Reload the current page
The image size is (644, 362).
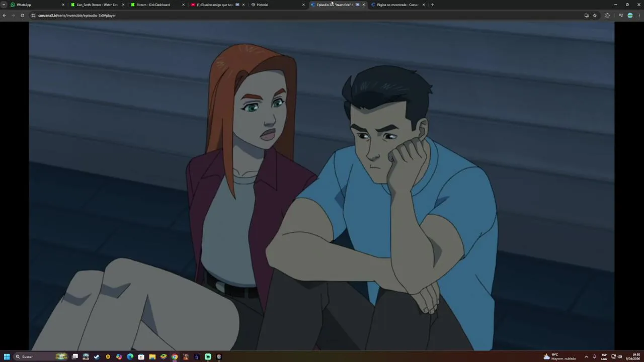pyautogui.click(x=22, y=15)
